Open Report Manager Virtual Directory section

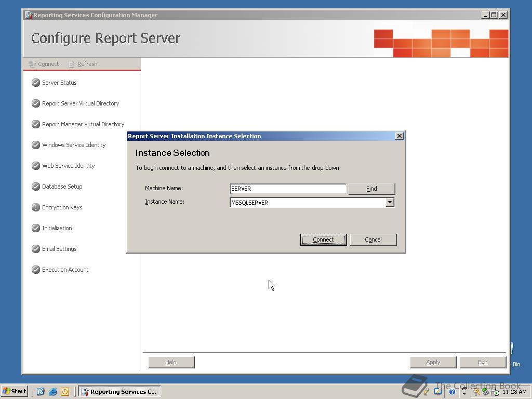point(83,124)
